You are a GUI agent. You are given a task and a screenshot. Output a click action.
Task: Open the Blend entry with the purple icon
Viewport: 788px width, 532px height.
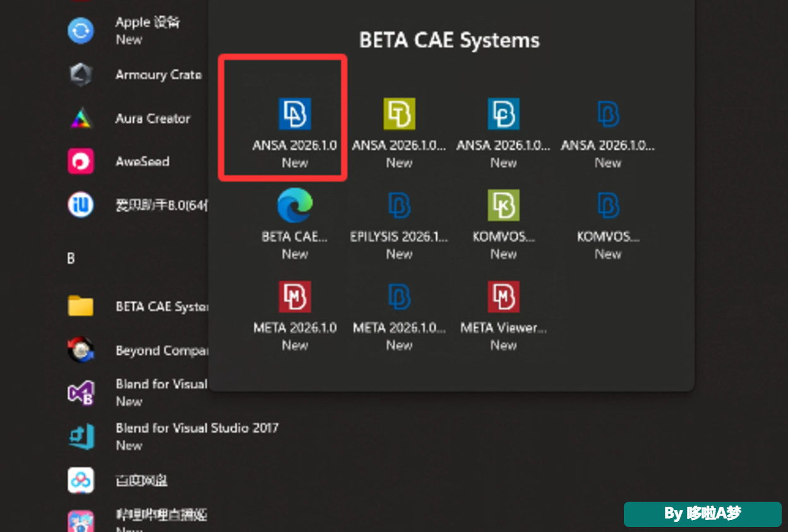point(138,393)
